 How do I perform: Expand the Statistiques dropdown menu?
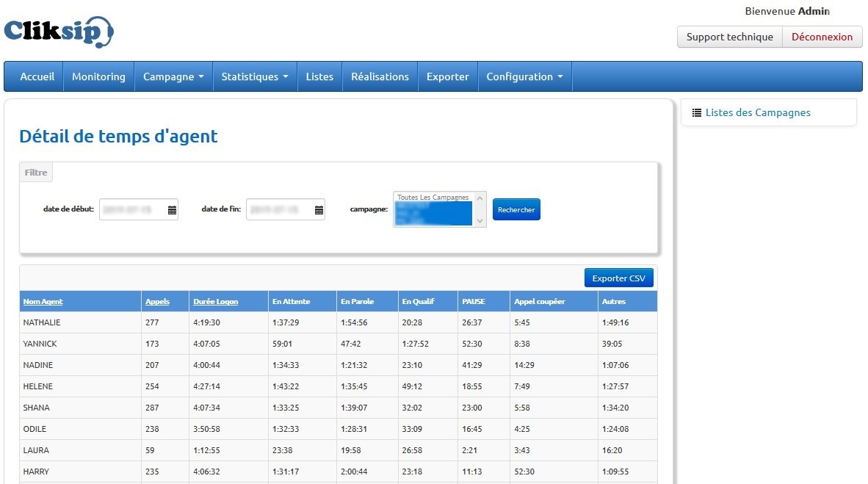(254, 76)
